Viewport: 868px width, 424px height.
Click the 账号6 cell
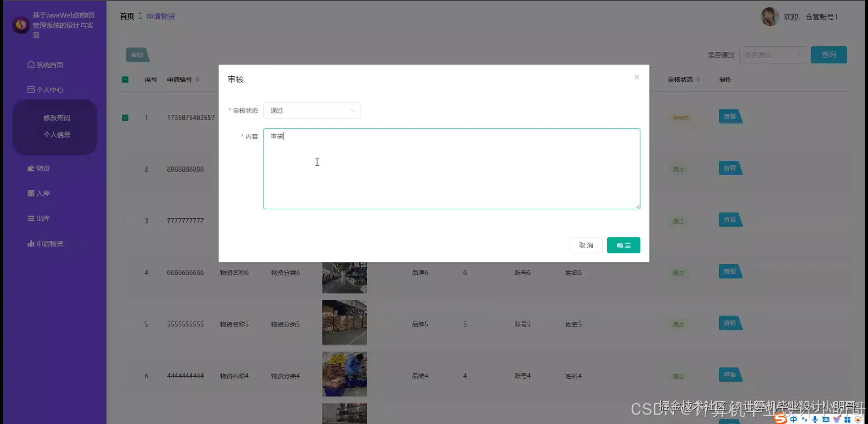(522, 273)
